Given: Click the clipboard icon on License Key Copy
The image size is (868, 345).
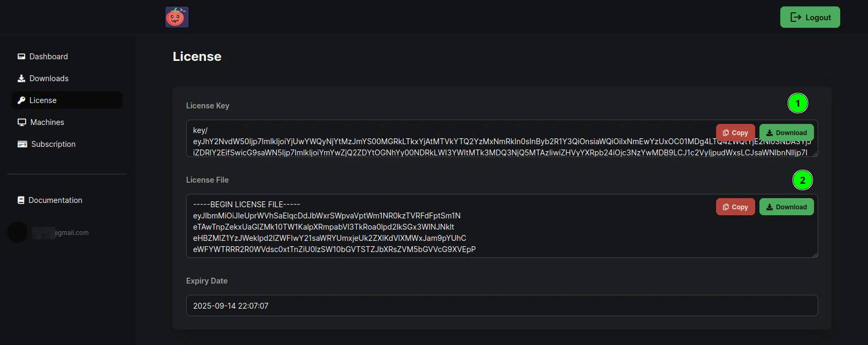Looking at the screenshot, I should 727,132.
